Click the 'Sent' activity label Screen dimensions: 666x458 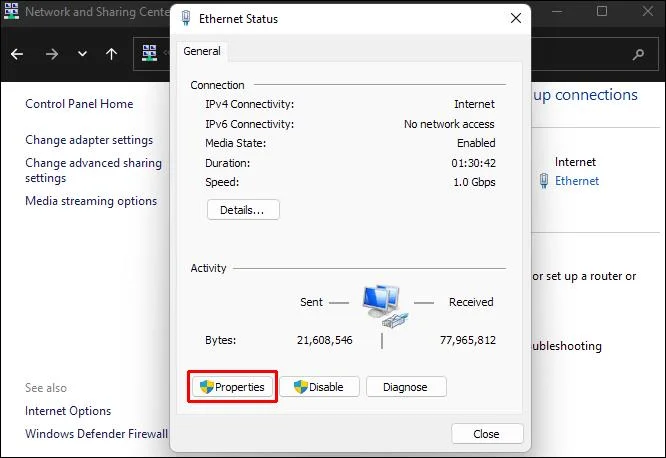(x=311, y=302)
